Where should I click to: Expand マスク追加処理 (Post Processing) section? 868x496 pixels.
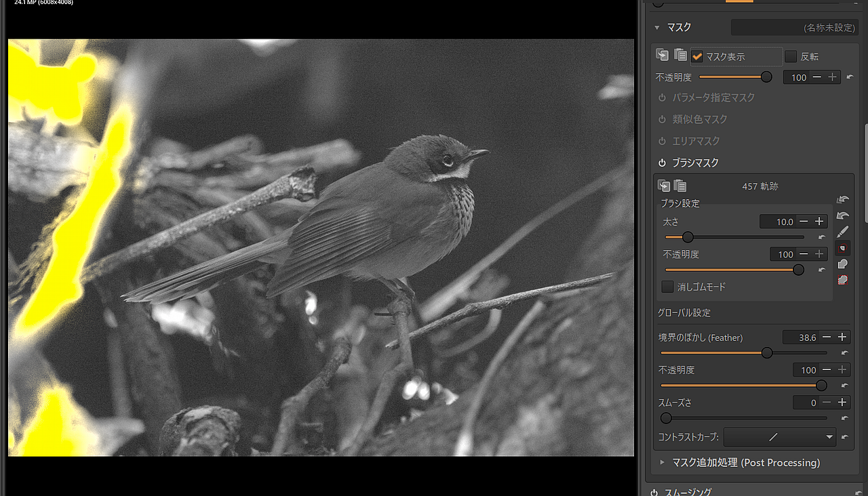[663, 463]
